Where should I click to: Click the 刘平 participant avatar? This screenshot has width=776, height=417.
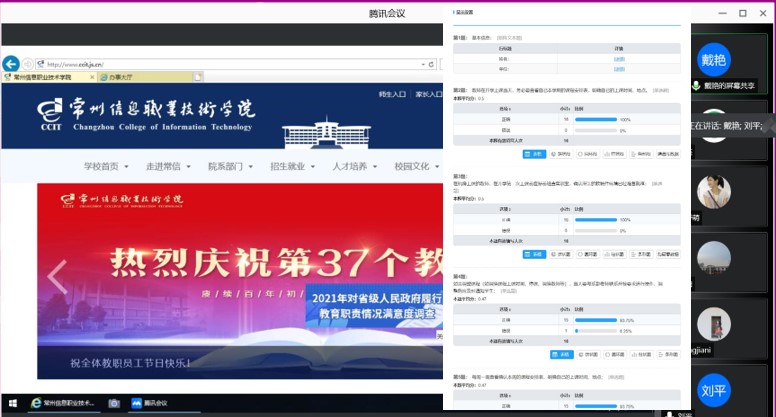click(x=713, y=390)
